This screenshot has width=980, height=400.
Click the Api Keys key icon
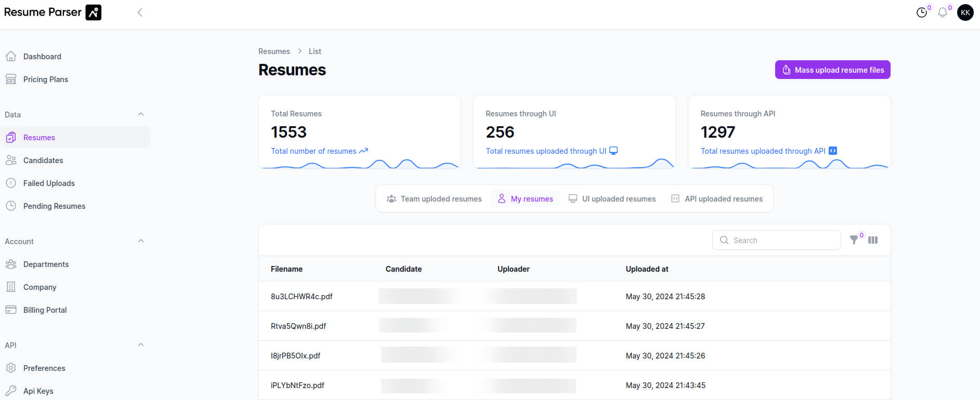coord(11,391)
